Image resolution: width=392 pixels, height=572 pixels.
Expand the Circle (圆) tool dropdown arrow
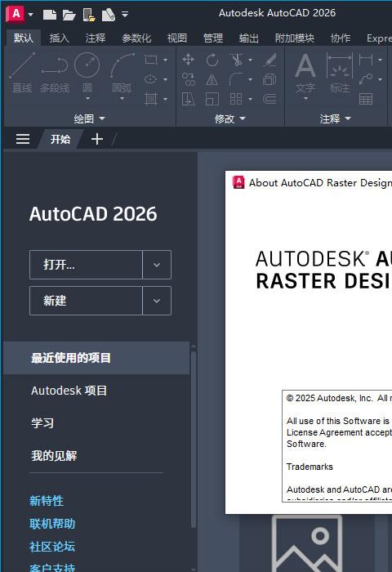(87, 99)
